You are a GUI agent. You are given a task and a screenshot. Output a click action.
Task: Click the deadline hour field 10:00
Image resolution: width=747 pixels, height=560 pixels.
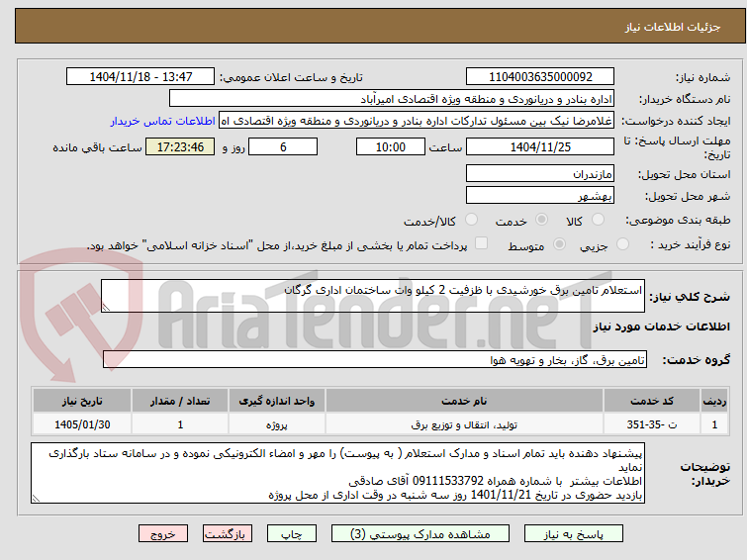(390, 146)
